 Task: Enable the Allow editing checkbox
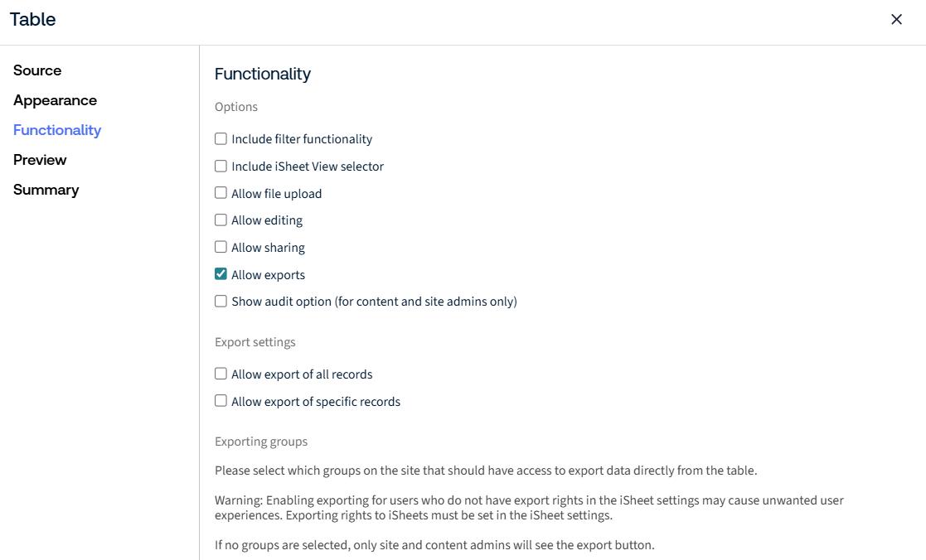221,220
